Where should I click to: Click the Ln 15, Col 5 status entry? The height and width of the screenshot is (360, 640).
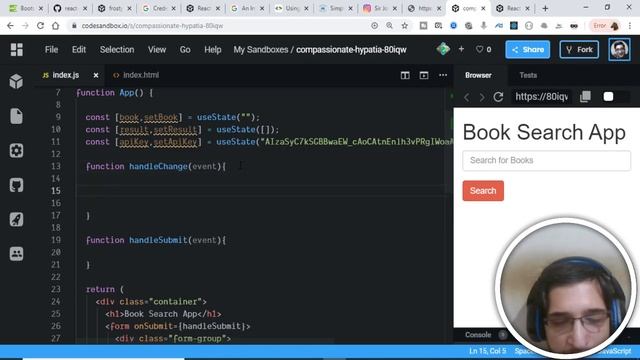pos(487,351)
